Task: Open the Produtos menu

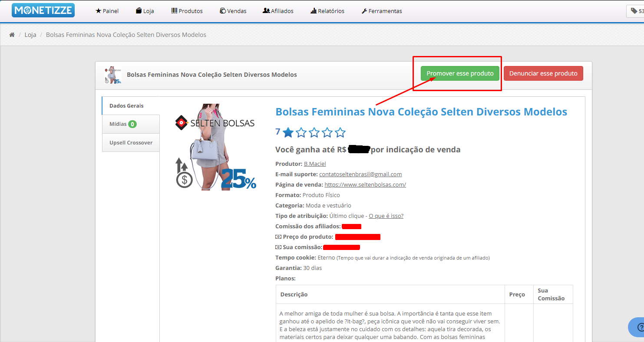Action: point(187,11)
